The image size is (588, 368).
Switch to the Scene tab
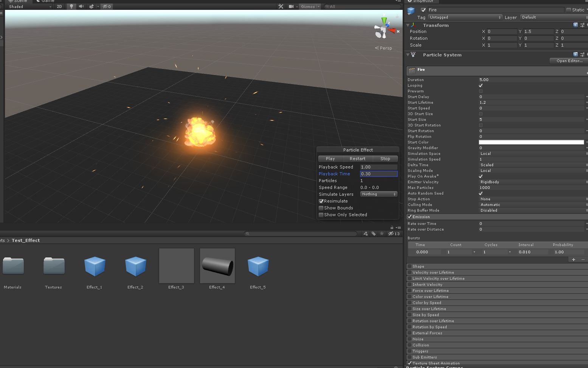18,1
